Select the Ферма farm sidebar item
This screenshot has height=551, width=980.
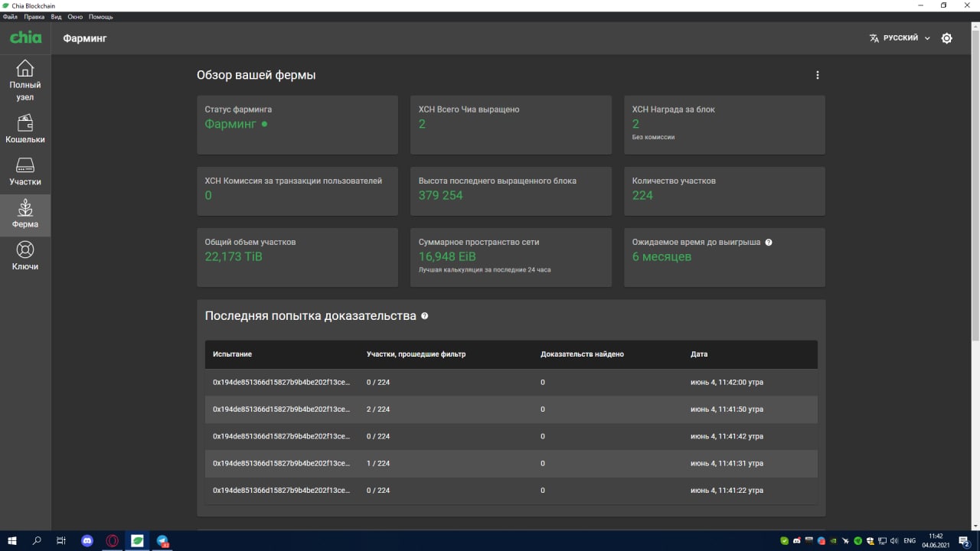pyautogui.click(x=25, y=215)
